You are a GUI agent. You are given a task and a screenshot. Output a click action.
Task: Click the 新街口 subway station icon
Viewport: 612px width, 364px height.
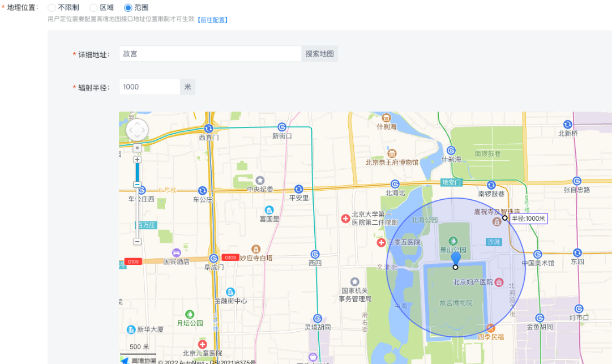282,127
